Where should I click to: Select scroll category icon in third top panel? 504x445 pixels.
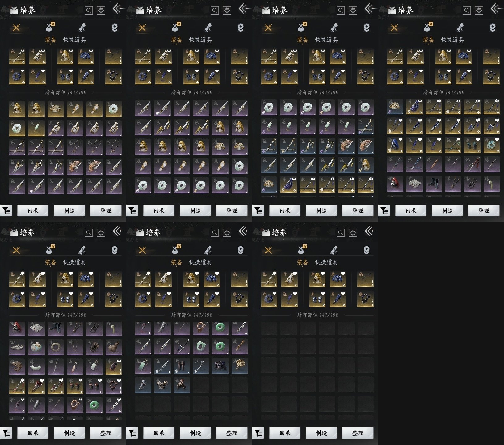[x=334, y=28]
